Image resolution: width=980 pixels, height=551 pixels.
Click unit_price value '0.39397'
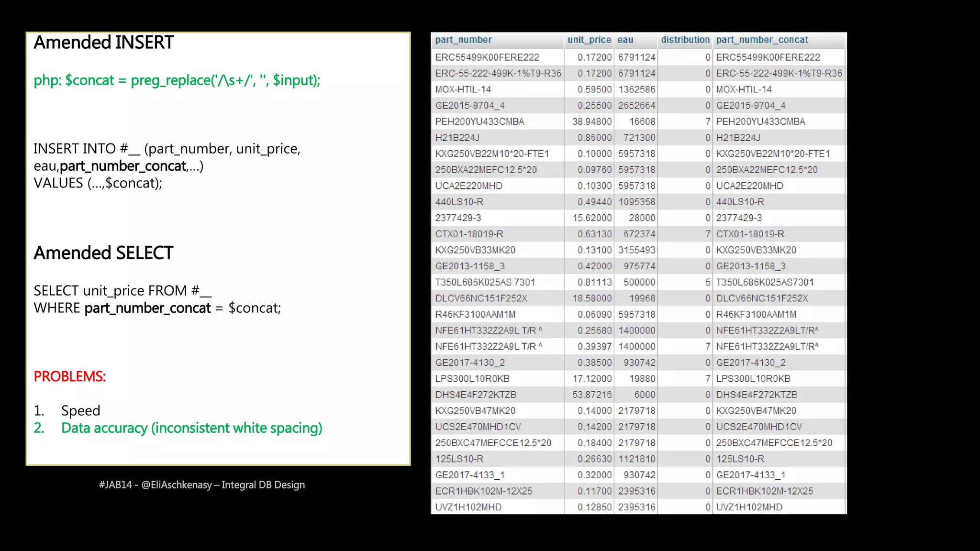(x=594, y=347)
